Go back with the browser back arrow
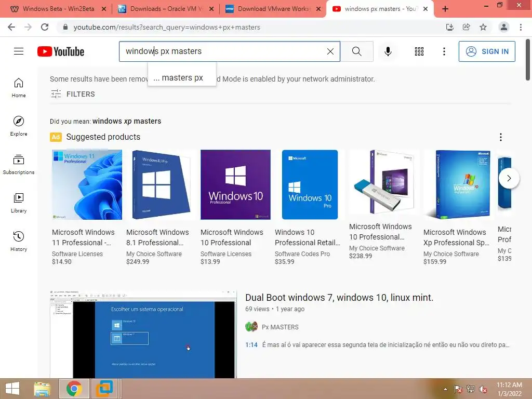The width and height of the screenshot is (532, 399). [11, 27]
